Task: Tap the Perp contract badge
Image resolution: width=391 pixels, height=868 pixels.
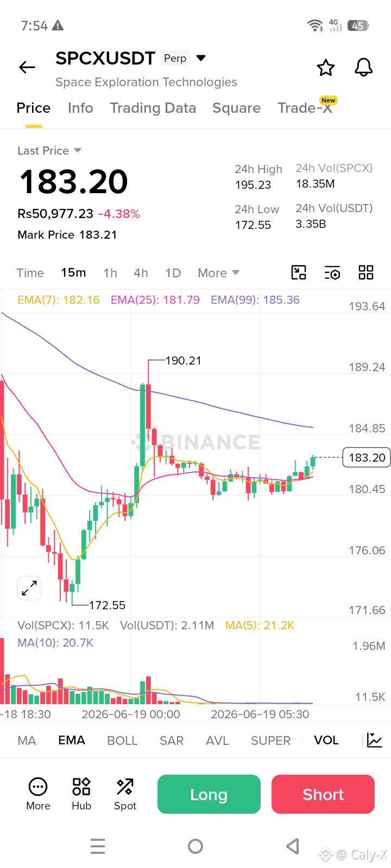Action: tap(175, 58)
